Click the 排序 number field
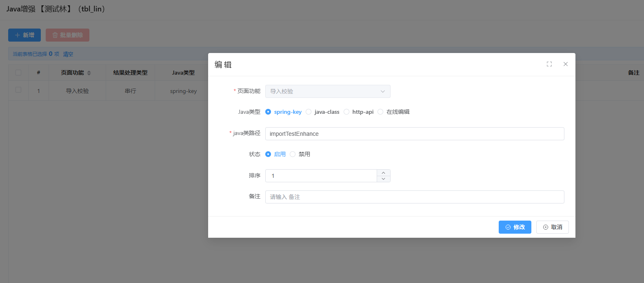The width and height of the screenshot is (644, 283). (x=321, y=176)
